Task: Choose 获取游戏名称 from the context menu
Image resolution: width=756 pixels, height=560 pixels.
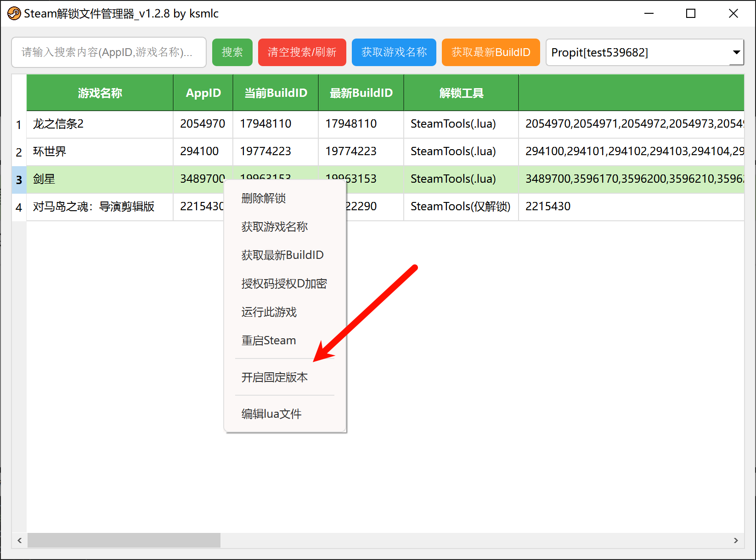Action: tap(274, 227)
